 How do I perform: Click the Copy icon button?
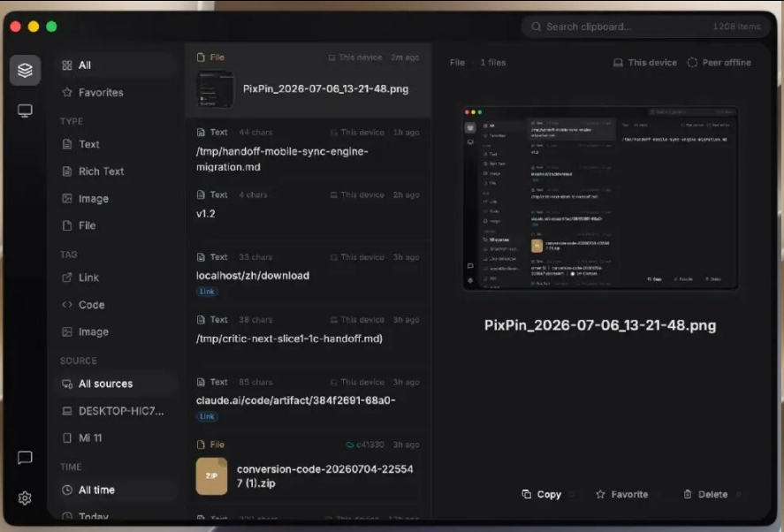click(x=527, y=494)
